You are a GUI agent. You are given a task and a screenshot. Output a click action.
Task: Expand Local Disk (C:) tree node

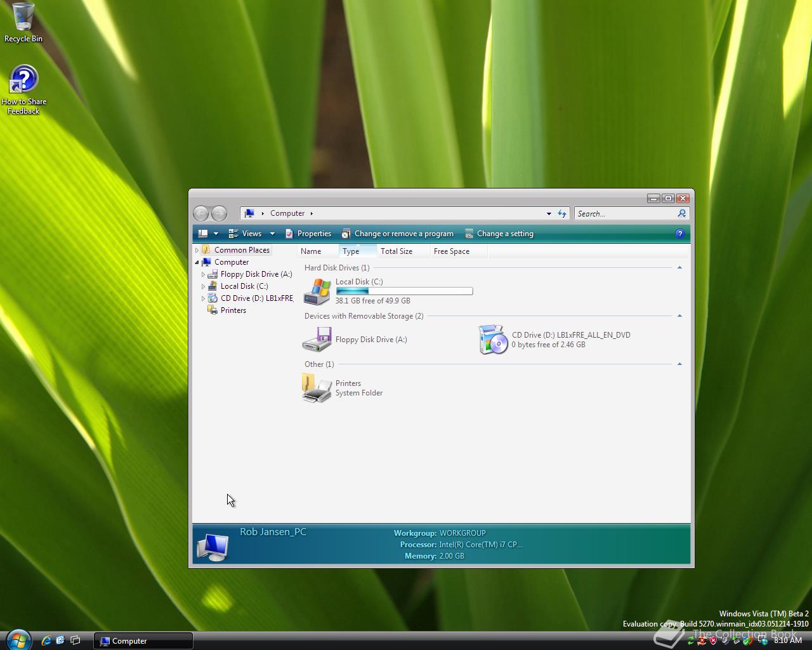pyautogui.click(x=203, y=286)
